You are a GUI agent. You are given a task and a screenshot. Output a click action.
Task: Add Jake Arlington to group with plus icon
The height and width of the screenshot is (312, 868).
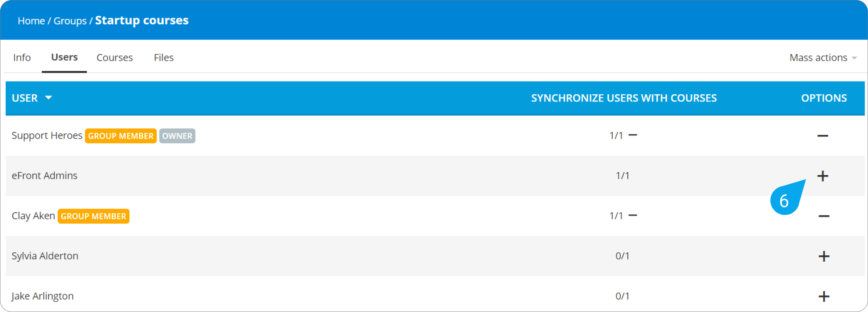coord(824,296)
